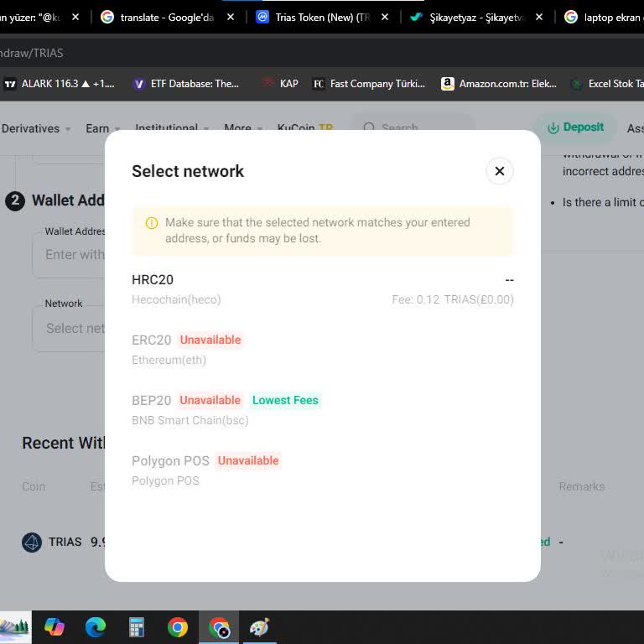Open Microsoft Edge from the taskbar
This screenshot has width=644, height=644.
pos(96,627)
